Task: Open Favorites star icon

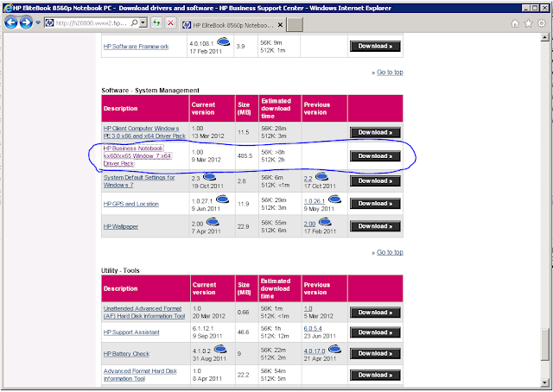Action: [x=528, y=23]
